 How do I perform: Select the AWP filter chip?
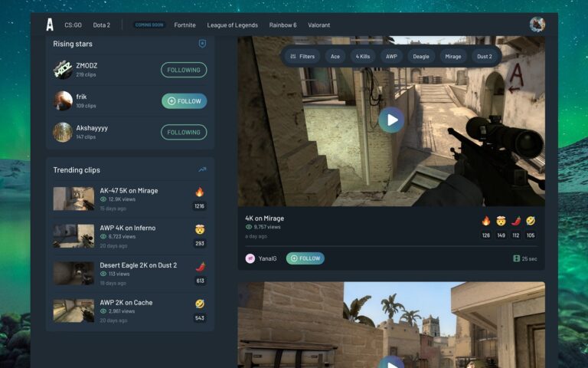coord(391,56)
